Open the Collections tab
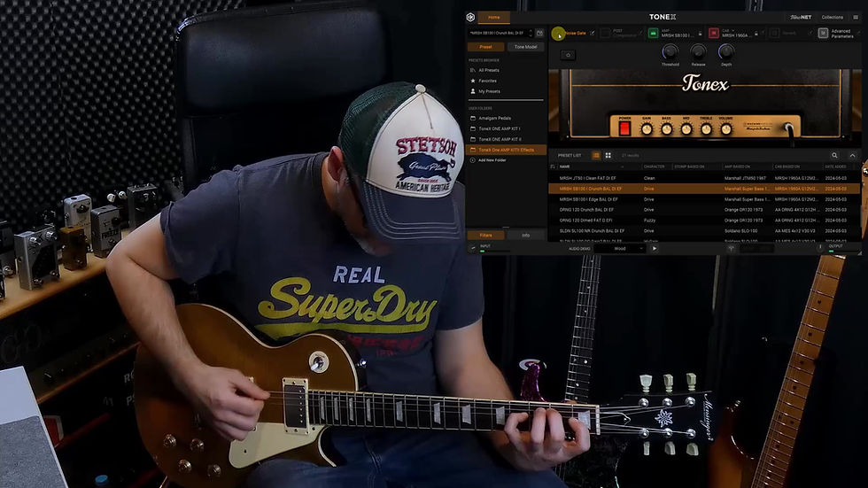Image resolution: width=868 pixels, height=488 pixels. [x=832, y=17]
